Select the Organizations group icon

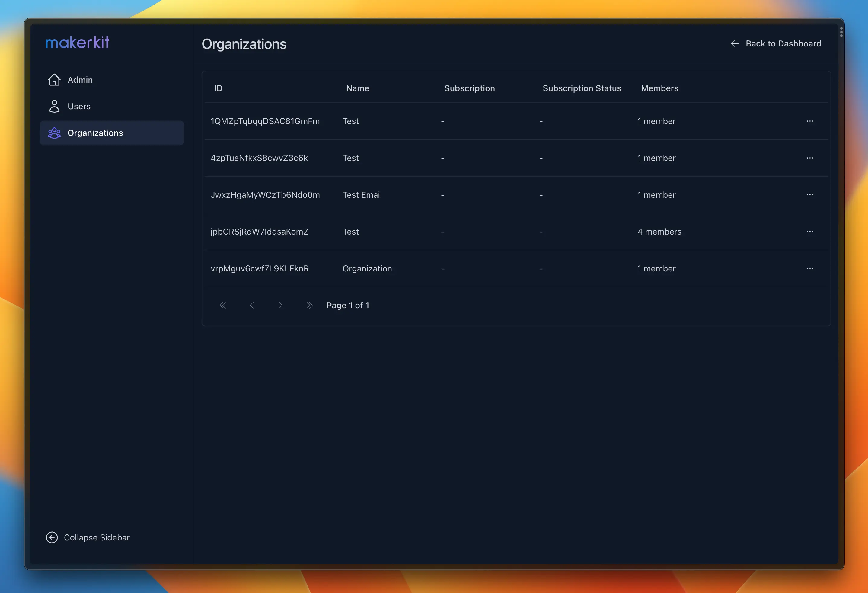pyautogui.click(x=54, y=133)
